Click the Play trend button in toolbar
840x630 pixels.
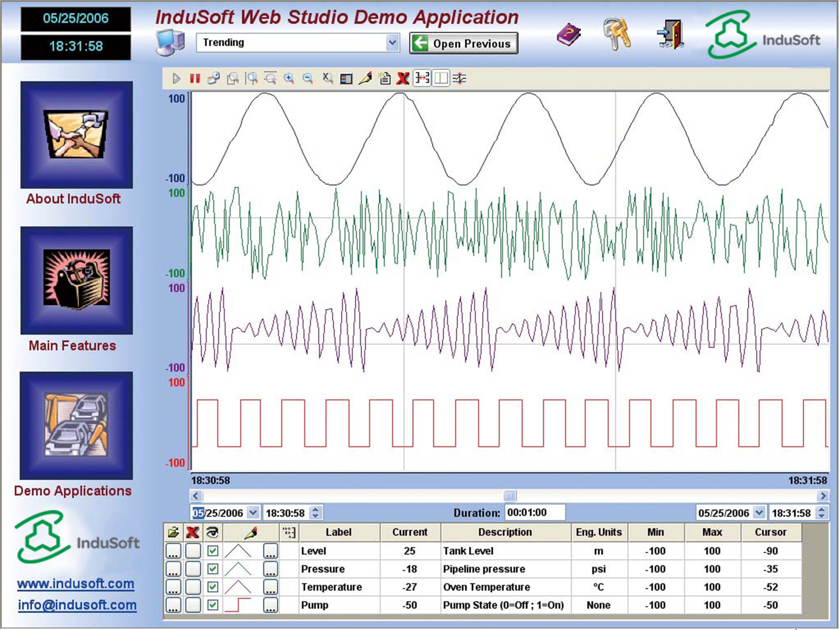click(x=176, y=78)
